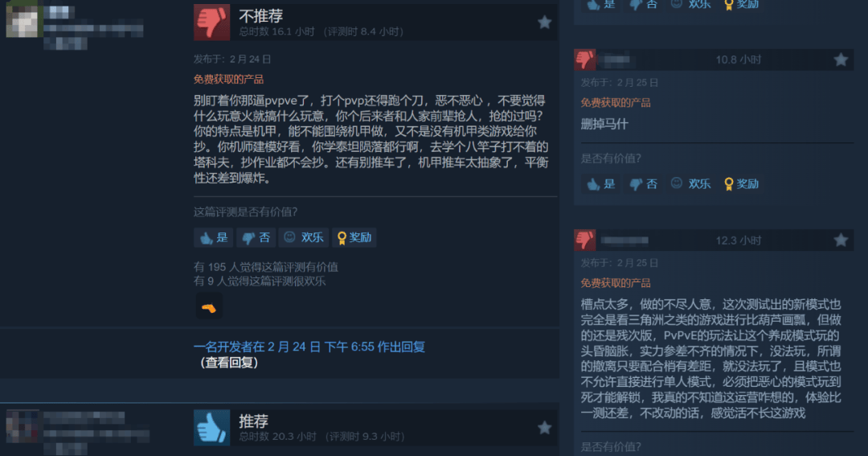Click the red thumbs-down 不推荐 icon
This screenshot has height=456, width=868.
(211, 23)
